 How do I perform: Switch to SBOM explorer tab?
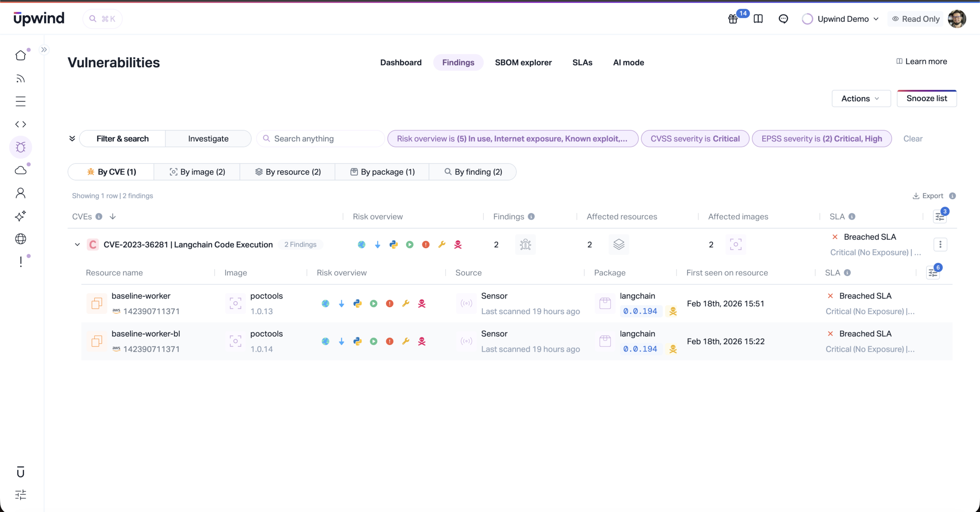[x=523, y=62]
